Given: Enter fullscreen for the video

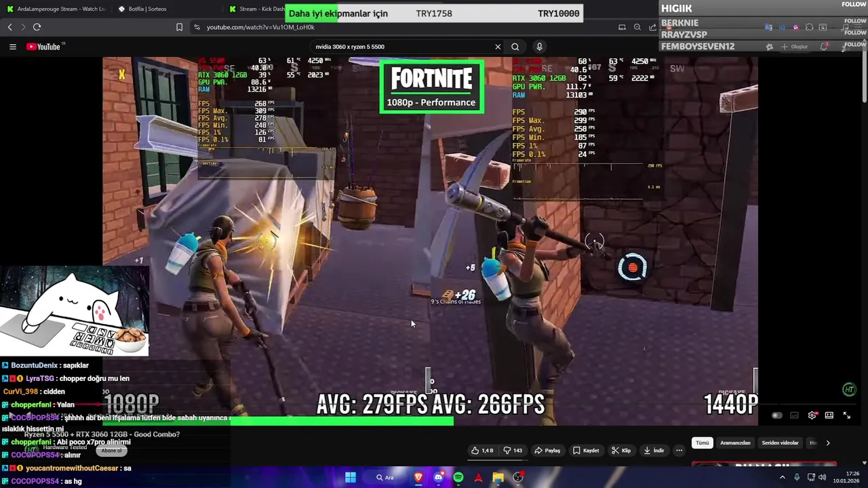Looking at the screenshot, I should [x=846, y=415].
